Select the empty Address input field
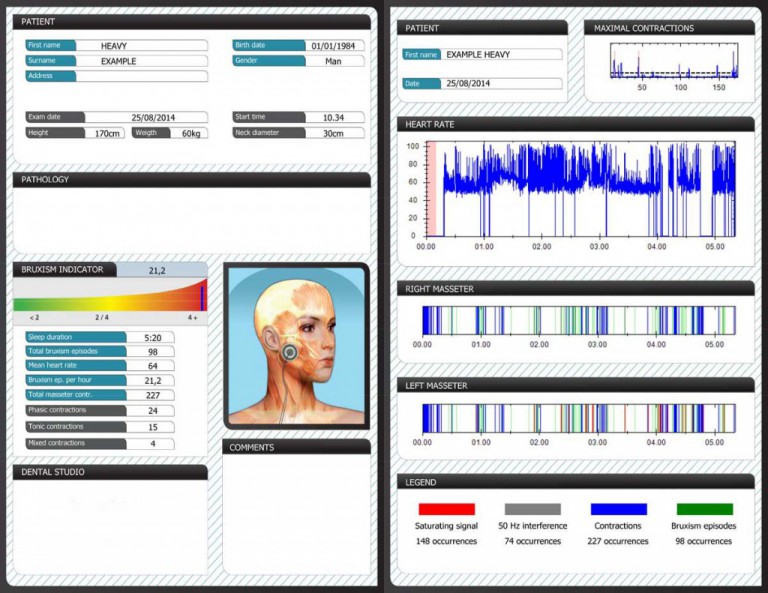This screenshot has height=593, width=768. coord(142,76)
